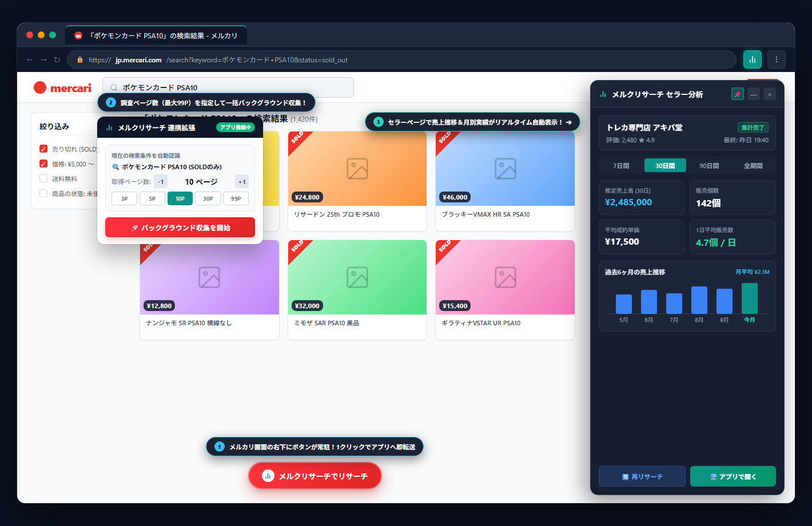812x526 pixels.
Task: Reload the page with the refresh icon
Action: [57, 59]
